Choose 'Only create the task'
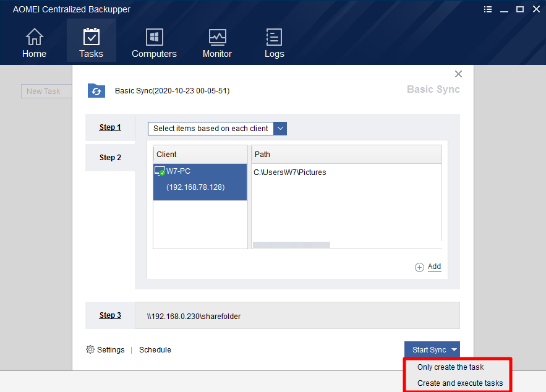Screen dimensions: 546x392 450,367
